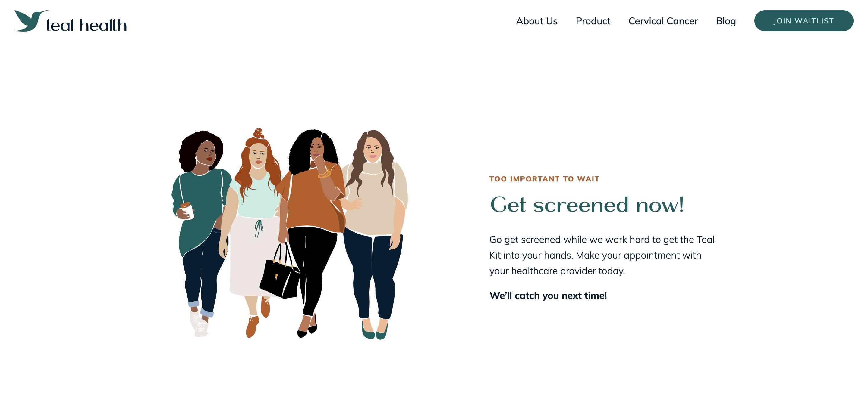Open the About Us menu item

point(537,21)
